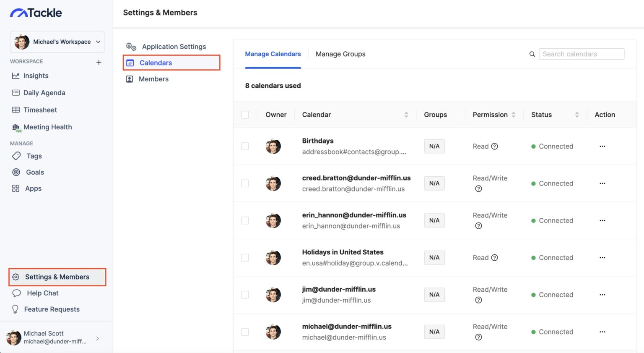The width and height of the screenshot is (644, 353).
Task: Select the erin_hannon calendar checkbox
Action: [245, 220]
